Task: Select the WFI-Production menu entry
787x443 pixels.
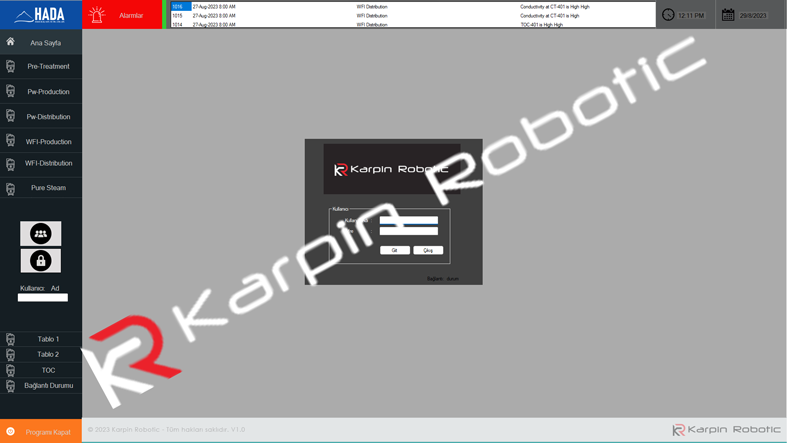Action: pos(41,141)
